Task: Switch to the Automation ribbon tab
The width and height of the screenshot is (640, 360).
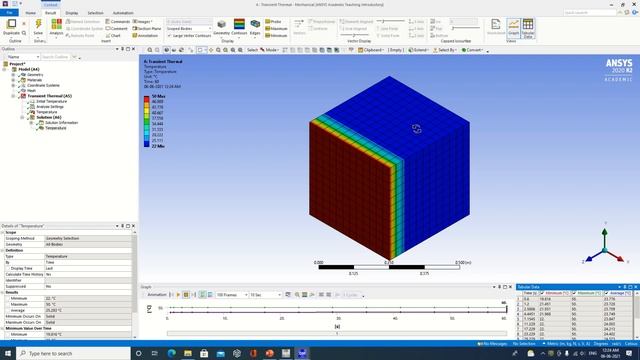Action: coord(123,13)
